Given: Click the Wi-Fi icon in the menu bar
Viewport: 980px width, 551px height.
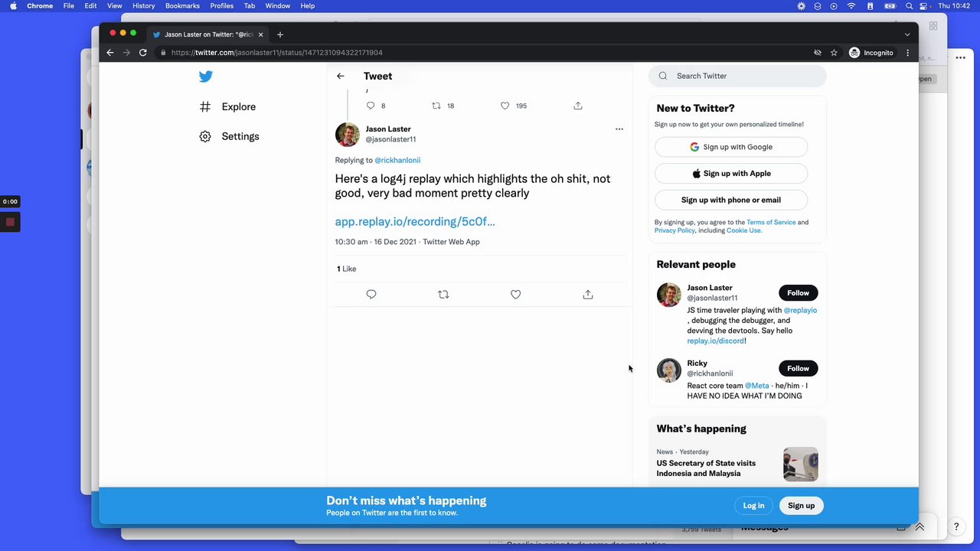Looking at the screenshot, I should pos(851,5).
